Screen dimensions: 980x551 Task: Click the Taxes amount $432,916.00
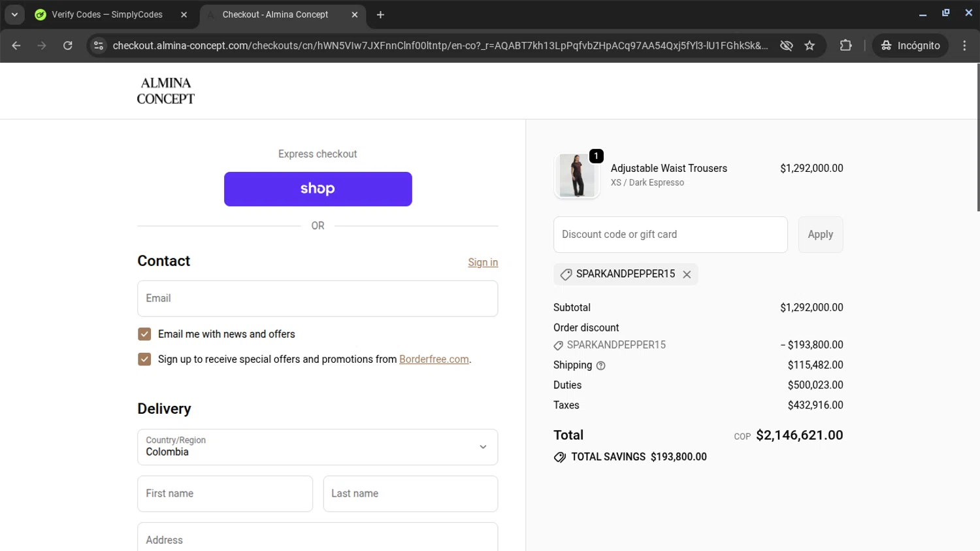tap(815, 405)
